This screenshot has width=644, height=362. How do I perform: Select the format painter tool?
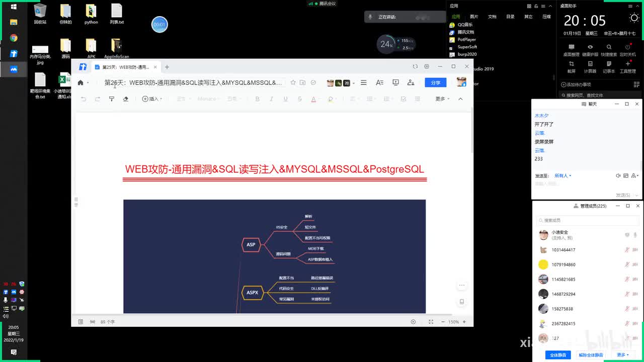coord(112,99)
